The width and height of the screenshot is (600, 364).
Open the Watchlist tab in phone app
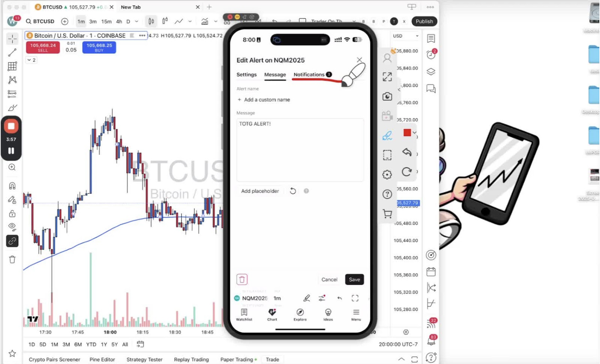(x=244, y=315)
